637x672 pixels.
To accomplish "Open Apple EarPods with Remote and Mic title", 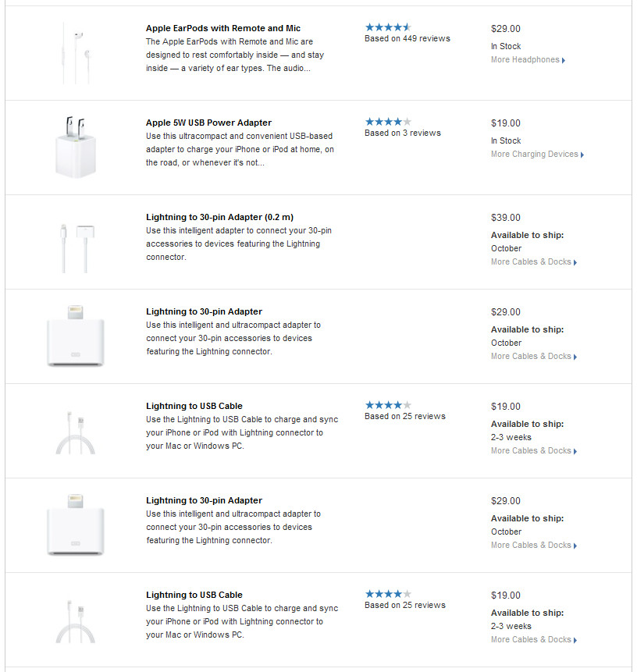I will 222,28.
